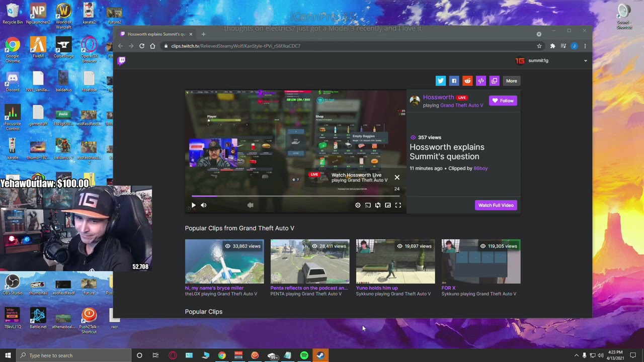Select the Battle.net desktop icon

(38, 319)
